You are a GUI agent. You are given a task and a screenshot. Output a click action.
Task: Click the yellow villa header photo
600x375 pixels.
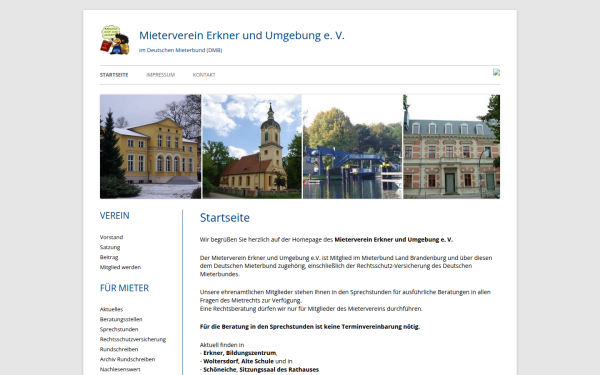pos(150,147)
